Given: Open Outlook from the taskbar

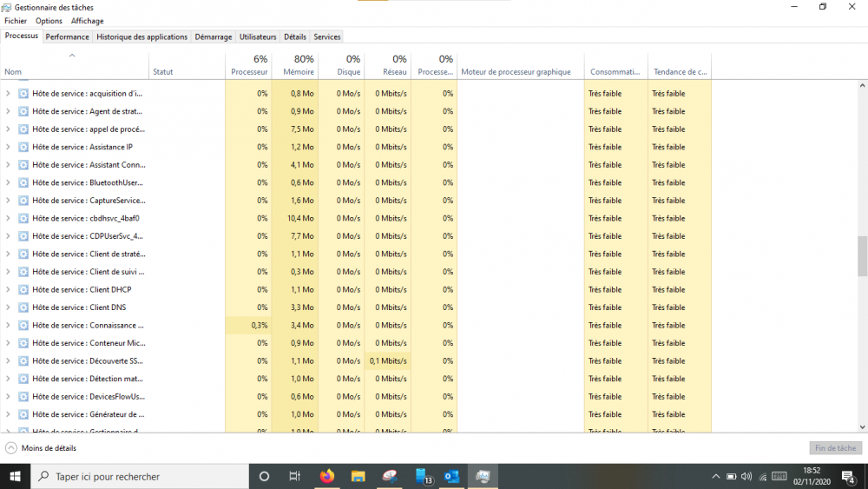Looking at the screenshot, I should [x=451, y=476].
